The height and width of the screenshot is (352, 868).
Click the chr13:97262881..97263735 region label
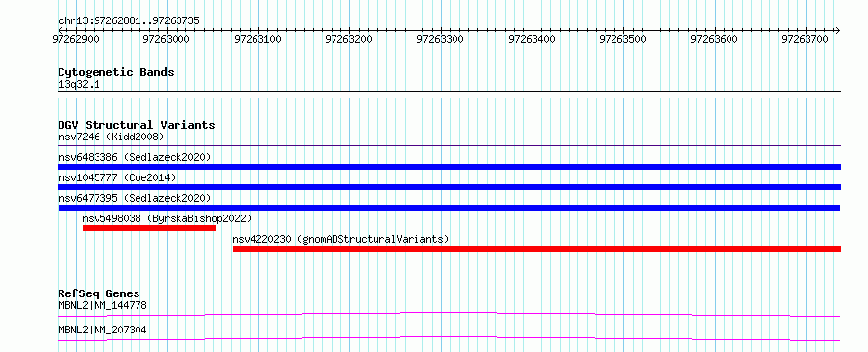click(129, 21)
